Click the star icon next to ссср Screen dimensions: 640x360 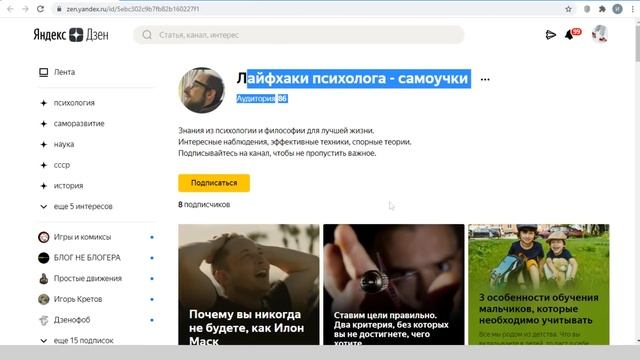click(x=44, y=165)
